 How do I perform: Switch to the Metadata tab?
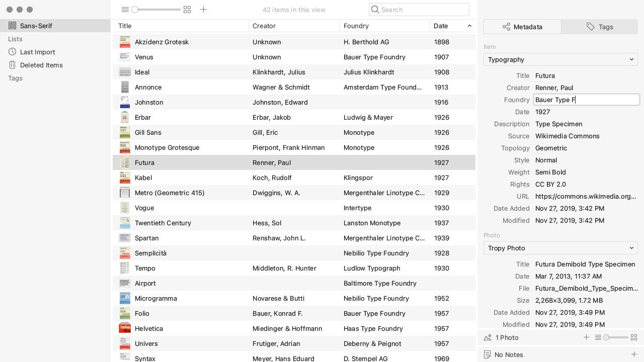[522, 27]
